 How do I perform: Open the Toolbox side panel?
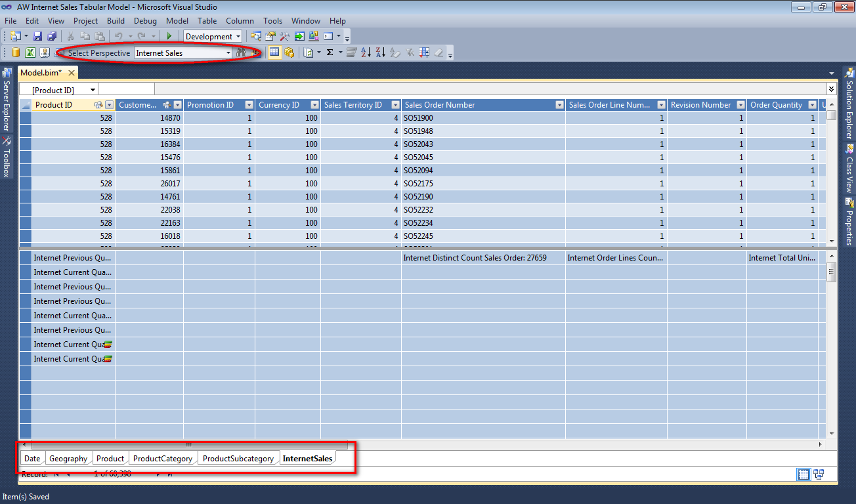(7, 156)
